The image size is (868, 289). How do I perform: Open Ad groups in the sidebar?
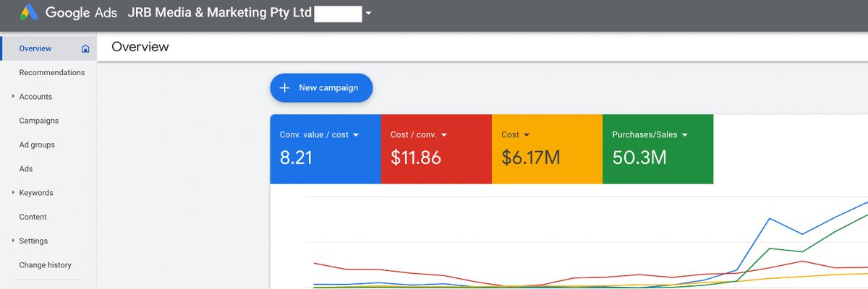click(x=37, y=144)
